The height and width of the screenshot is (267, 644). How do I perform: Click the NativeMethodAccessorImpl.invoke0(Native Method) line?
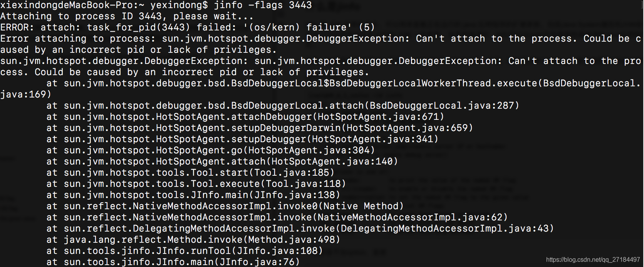(x=225, y=206)
